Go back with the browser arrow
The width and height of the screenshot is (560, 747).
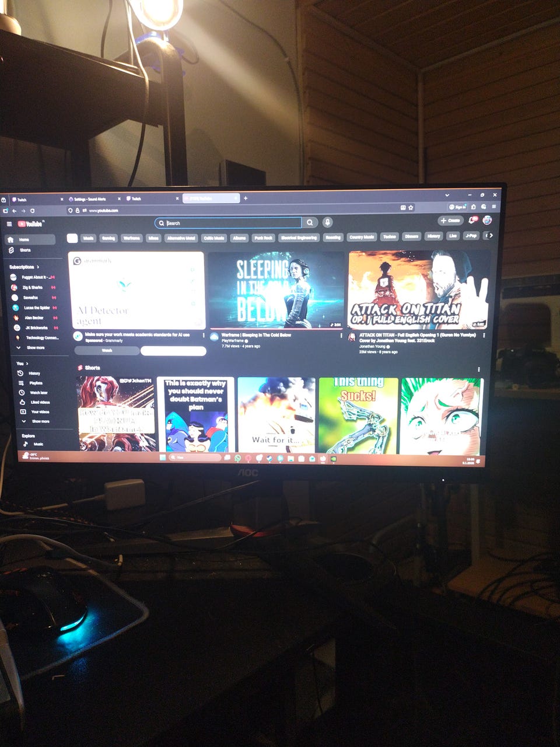[15, 211]
